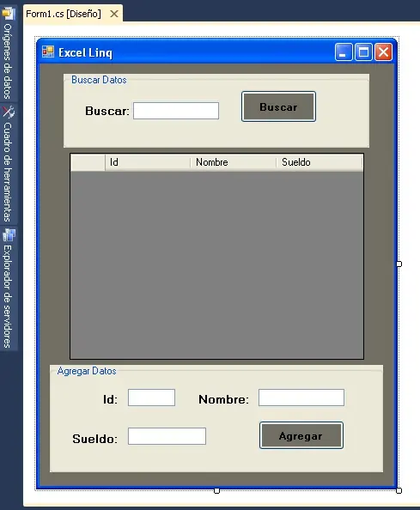Select the Sueldo: label
420x510 pixels.
[x=95, y=439]
